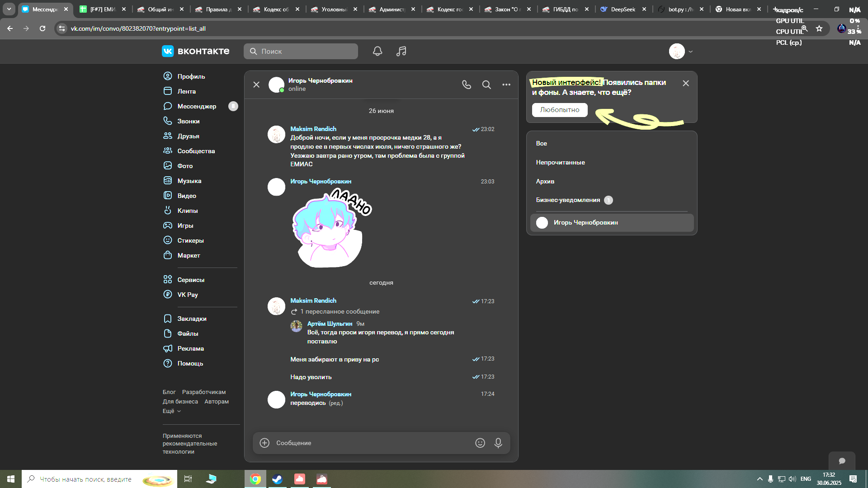Click the Музыка sidebar icon
Image resolution: width=868 pixels, height=488 pixels.
pyautogui.click(x=168, y=181)
